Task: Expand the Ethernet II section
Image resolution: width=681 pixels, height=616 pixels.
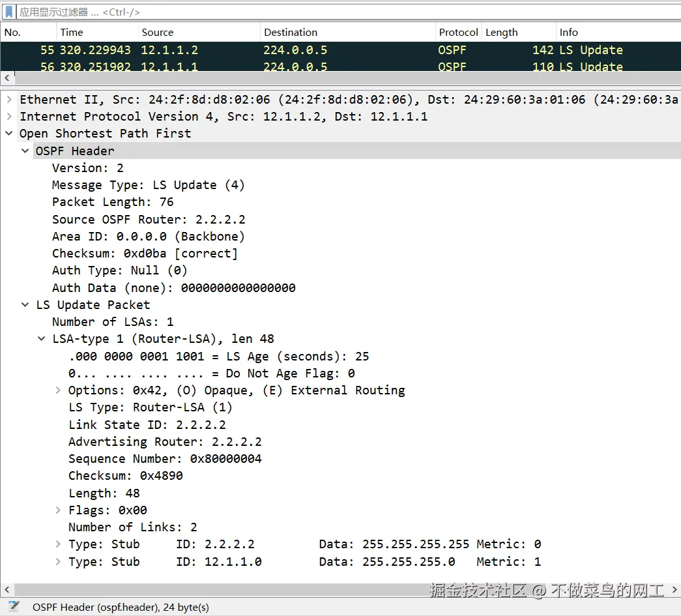Action: pyautogui.click(x=9, y=99)
